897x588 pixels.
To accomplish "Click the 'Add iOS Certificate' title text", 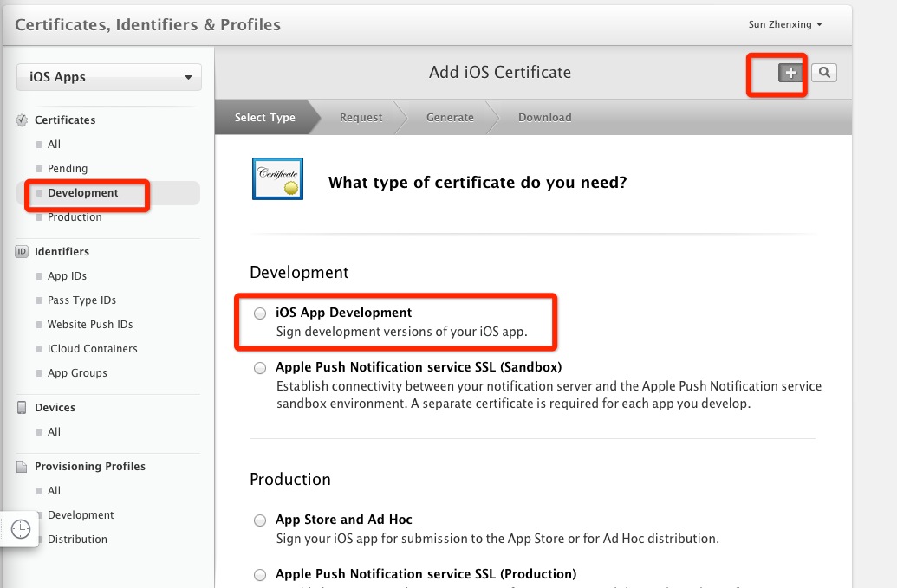I will pos(500,73).
